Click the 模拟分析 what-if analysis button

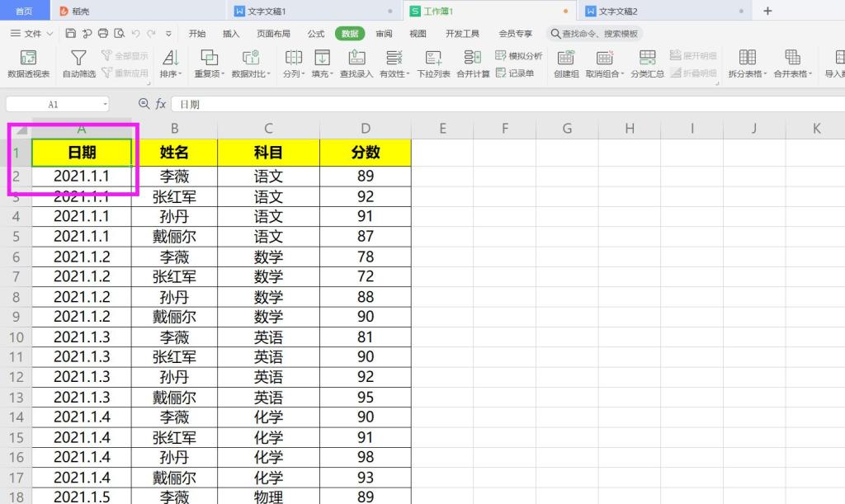tap(519, 56)
